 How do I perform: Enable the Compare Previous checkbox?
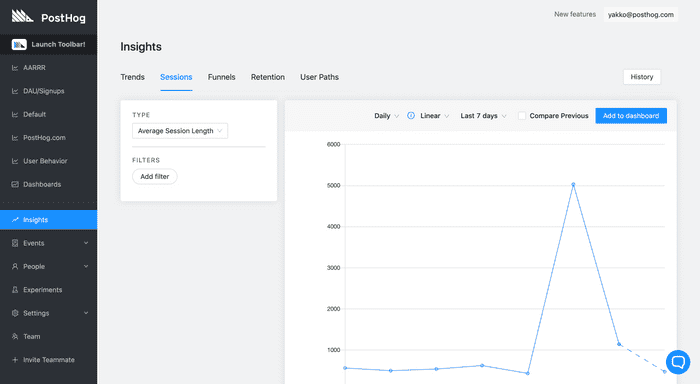tap(521, 116)
